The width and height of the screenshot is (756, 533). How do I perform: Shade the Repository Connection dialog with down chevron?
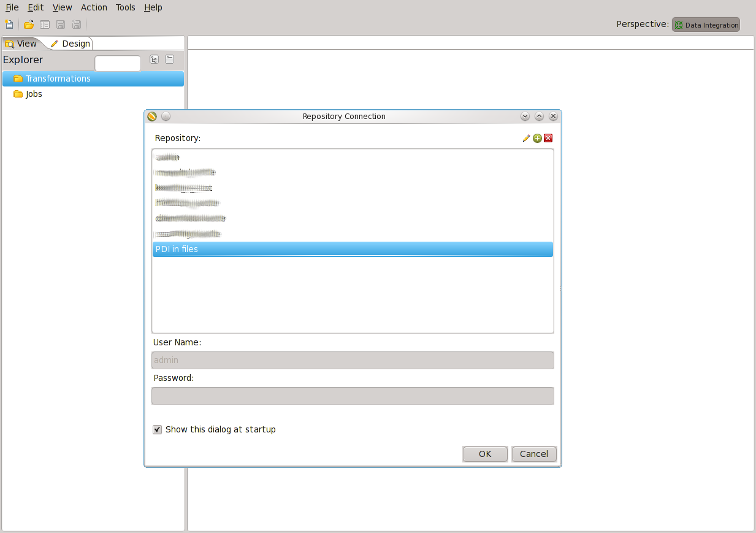pyautogui.click(x=525, y=117)
